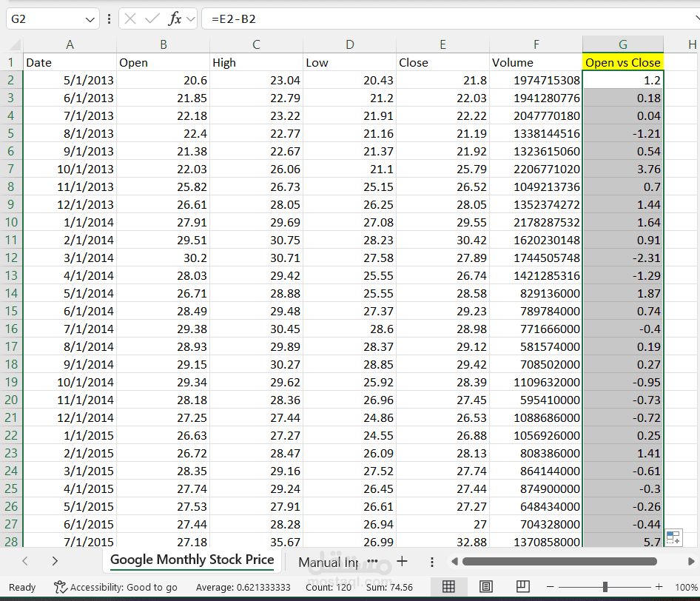Image resolution: width=700 pixels, height=601 pixels.
Task: Click the zoom slider handle
Action: 605,587
